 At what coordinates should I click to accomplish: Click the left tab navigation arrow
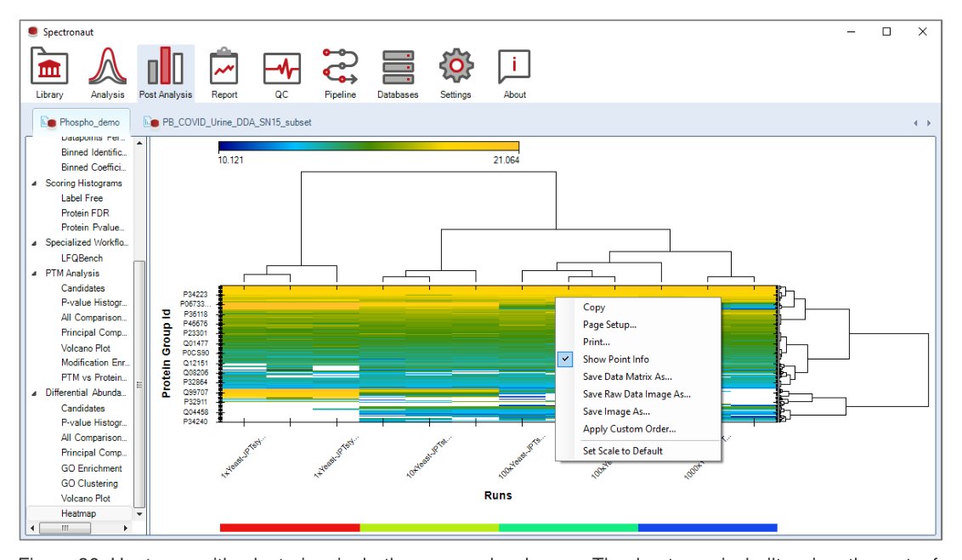coord(915,122)
